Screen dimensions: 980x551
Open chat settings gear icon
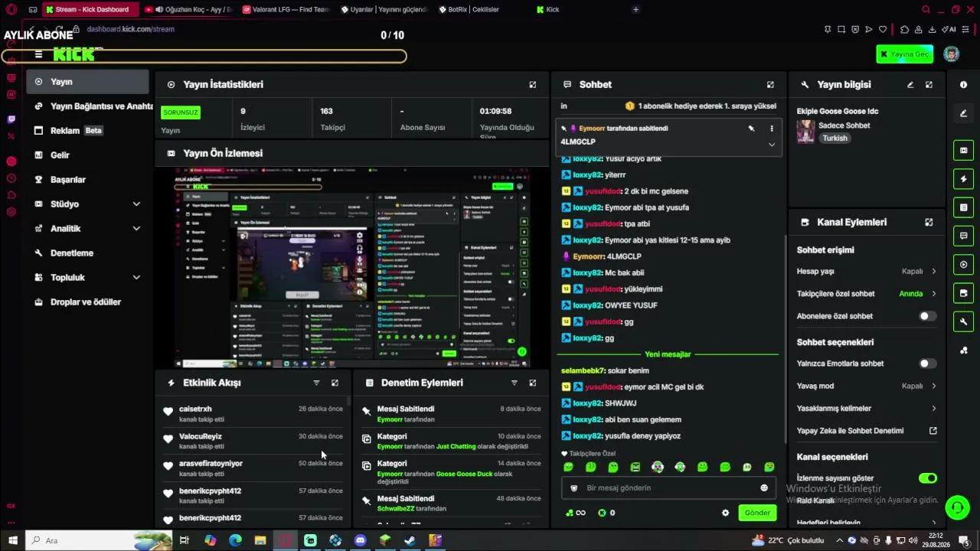click(x=726, y=513)
